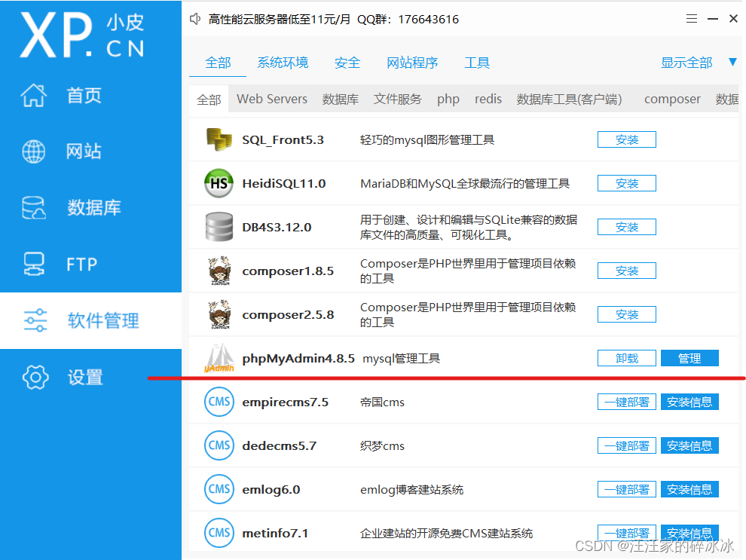The height and width of the screenshot is (560, 746).
Task: Click the settings gear icon
Action: [35, 378]
